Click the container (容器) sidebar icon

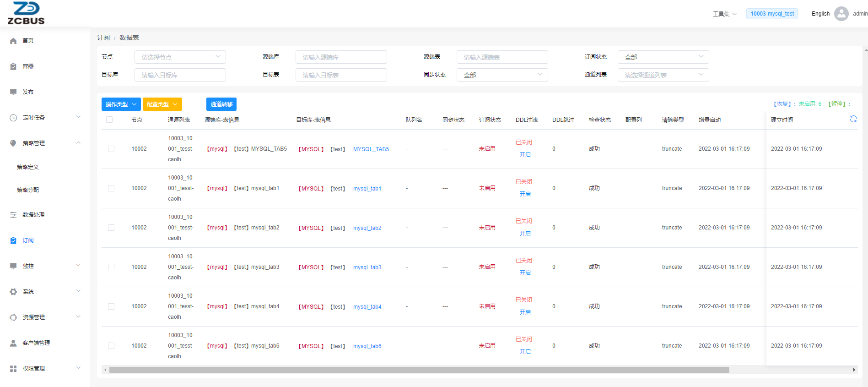pos(13,66)
